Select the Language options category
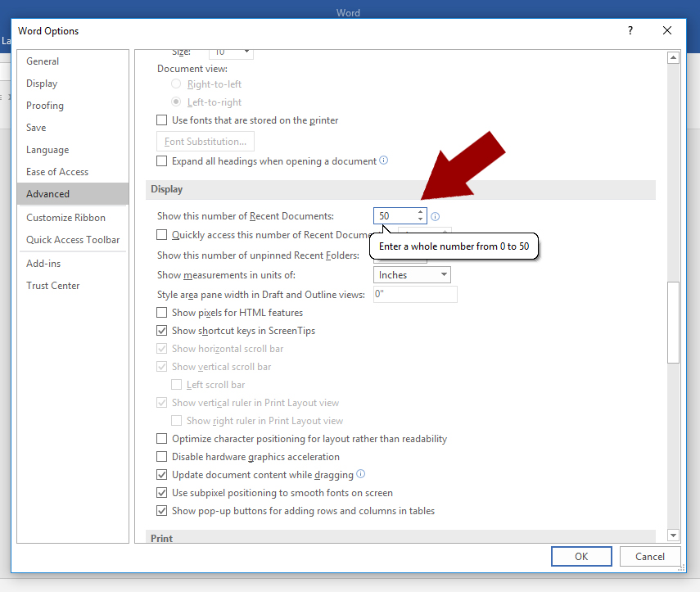This screenshot has width=700, height=592. coord(73,150)
